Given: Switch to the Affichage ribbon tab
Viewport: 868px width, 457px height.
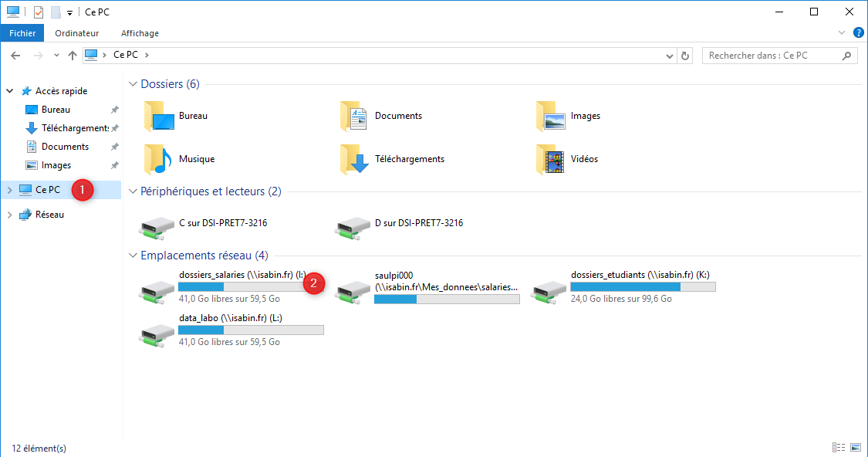Looking at the screenshot, I should pyautogui.click(x=140, y=33).
